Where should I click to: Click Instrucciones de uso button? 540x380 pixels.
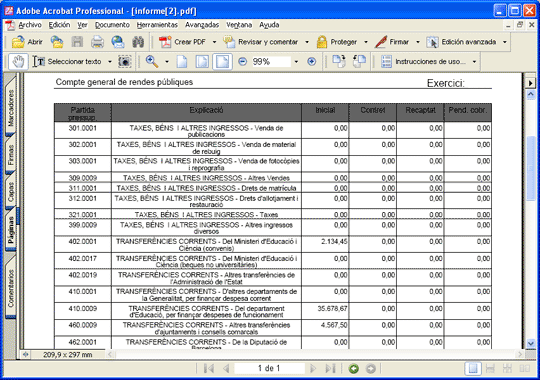click(423, 62)
